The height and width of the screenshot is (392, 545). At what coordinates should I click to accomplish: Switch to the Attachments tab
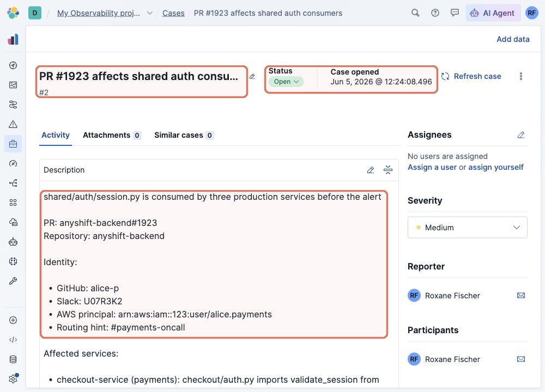pyautogui.click(x=112, y=135)
